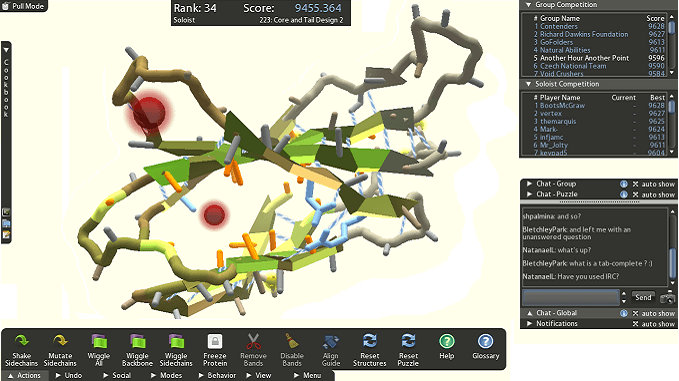Screen dimensions: 679x381
Task: Toggle auto show for Chat - Group
Action: pyautogui.click(x=654, y=184)
